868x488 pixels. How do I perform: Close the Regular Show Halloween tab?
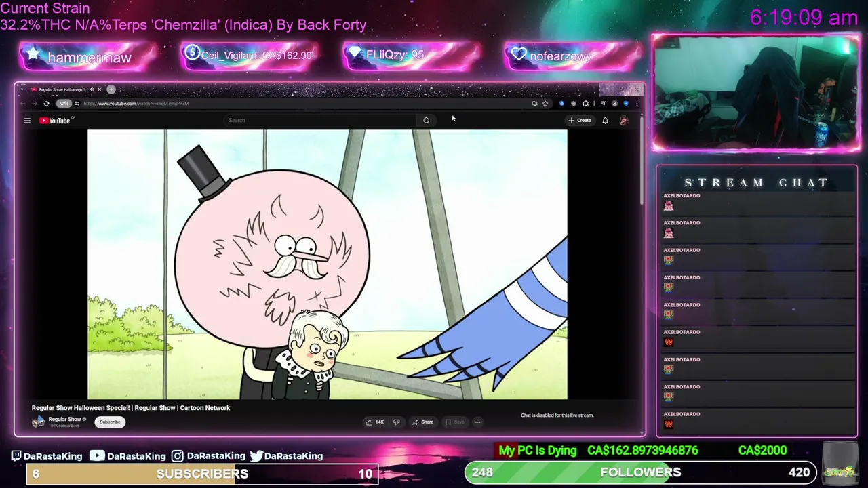pos(99,89)
